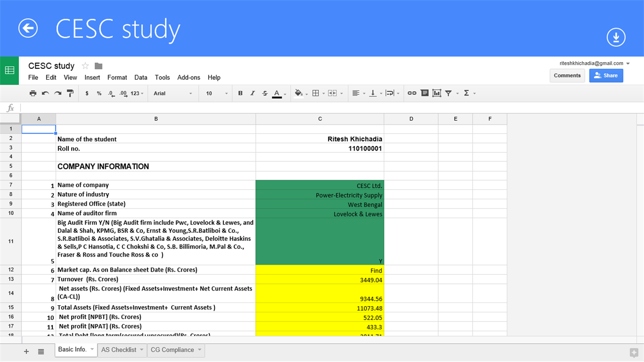This screenshot has height=362, width=644.
Task: Open the Tools menu
Action: pyautogui.click(x=162, y=77)
